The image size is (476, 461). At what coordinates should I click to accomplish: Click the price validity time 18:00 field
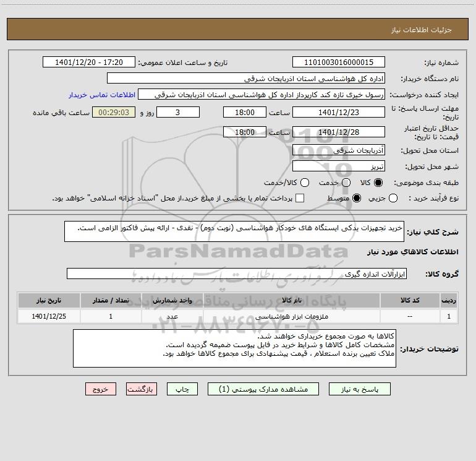point(245,132)
